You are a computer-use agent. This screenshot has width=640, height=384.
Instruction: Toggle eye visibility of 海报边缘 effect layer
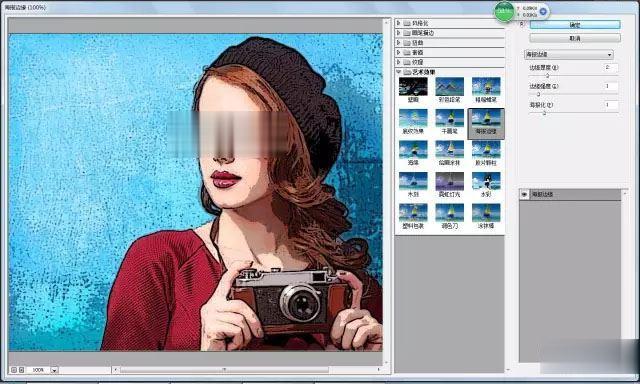524,195
